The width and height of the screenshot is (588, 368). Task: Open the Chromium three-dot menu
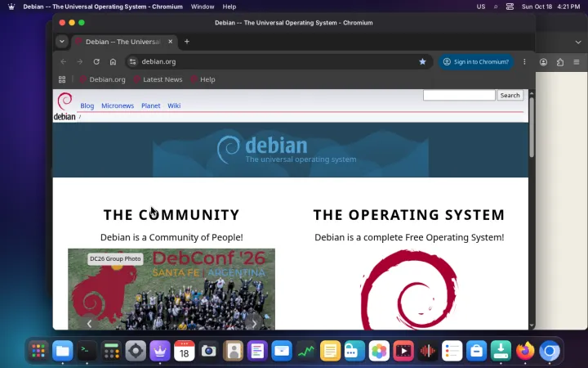point(524,61)
